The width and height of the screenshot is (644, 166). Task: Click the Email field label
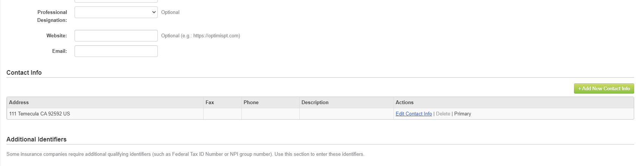pos(59,51)
